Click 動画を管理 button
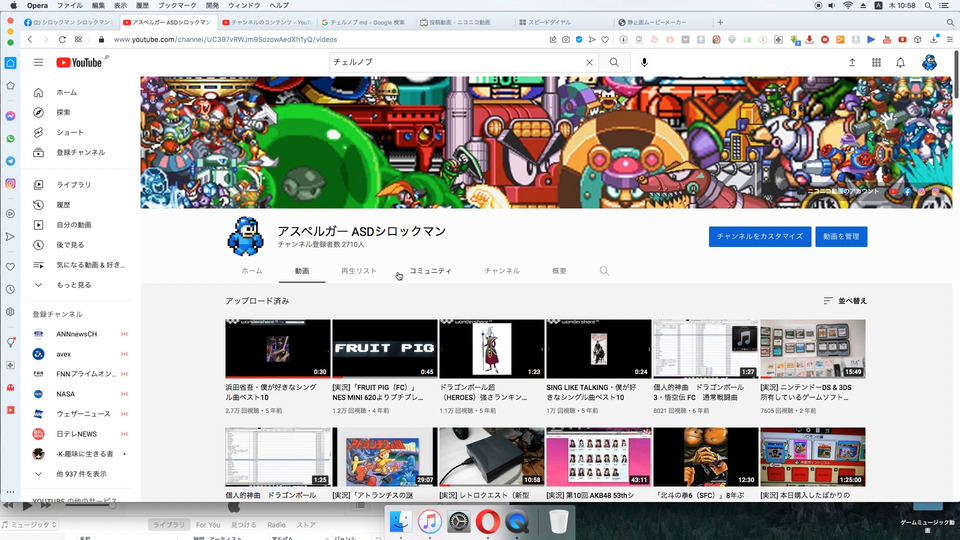This screenshot has width=960, height=540. (841, 236)
